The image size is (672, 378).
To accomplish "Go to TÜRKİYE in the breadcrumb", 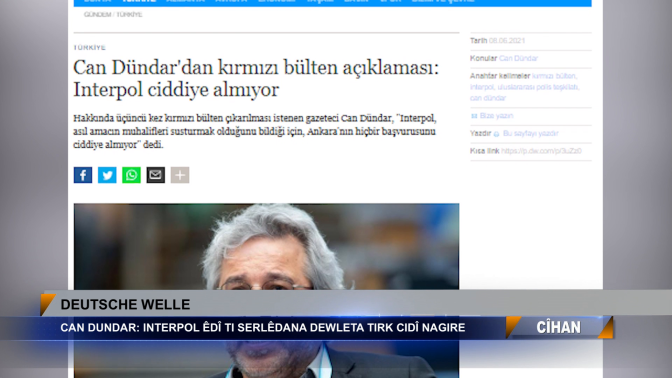I will click(x=129, y=15).
